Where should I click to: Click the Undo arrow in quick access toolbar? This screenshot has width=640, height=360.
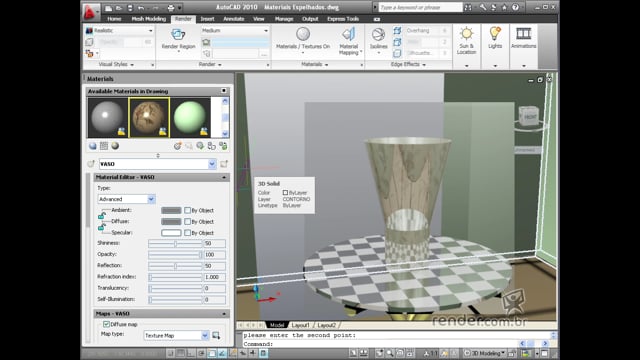(141, 8)
